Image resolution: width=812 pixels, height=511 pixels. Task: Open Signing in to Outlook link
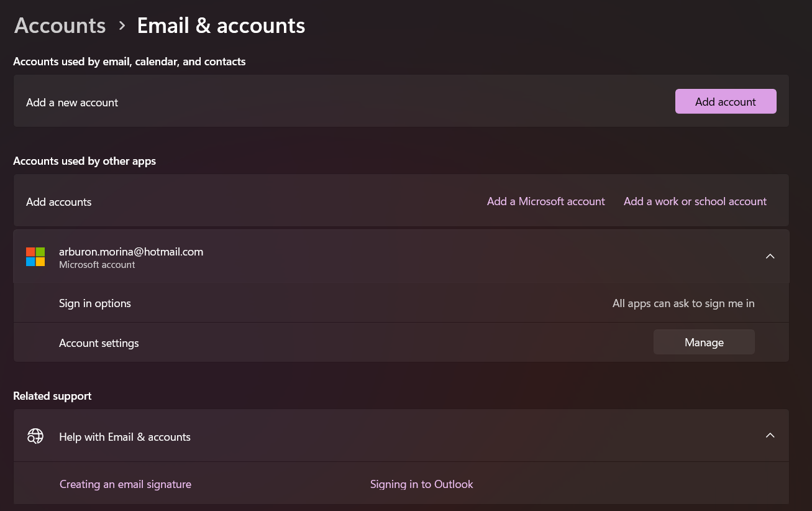(421, 484)
